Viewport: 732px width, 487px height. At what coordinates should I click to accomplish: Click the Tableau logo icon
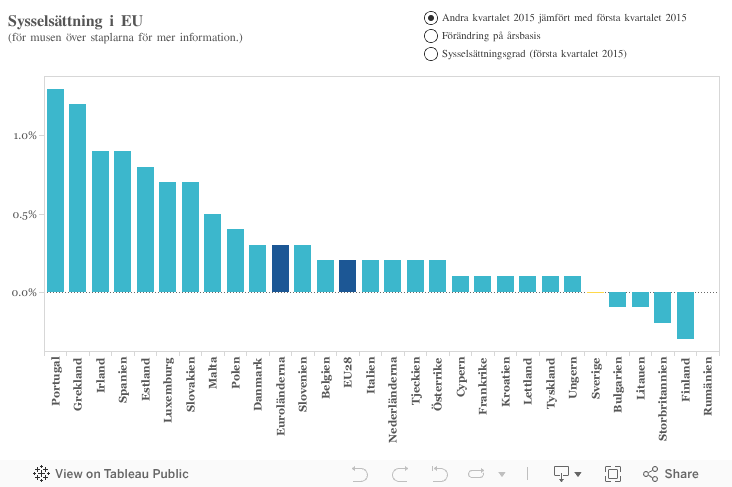tap(42, 474)
